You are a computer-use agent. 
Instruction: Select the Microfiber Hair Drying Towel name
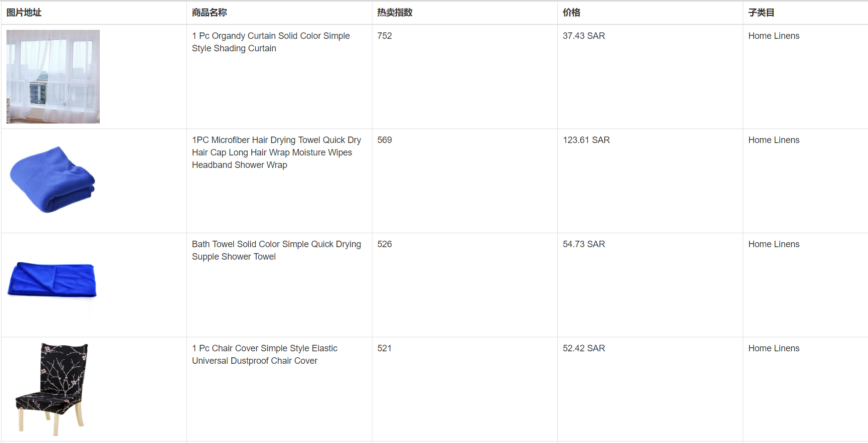[x=276, y=152]
